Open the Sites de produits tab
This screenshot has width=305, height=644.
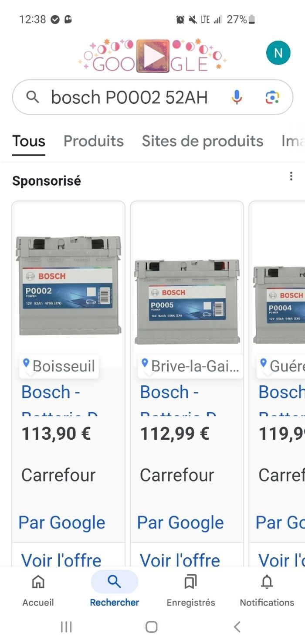click(202, 140)
